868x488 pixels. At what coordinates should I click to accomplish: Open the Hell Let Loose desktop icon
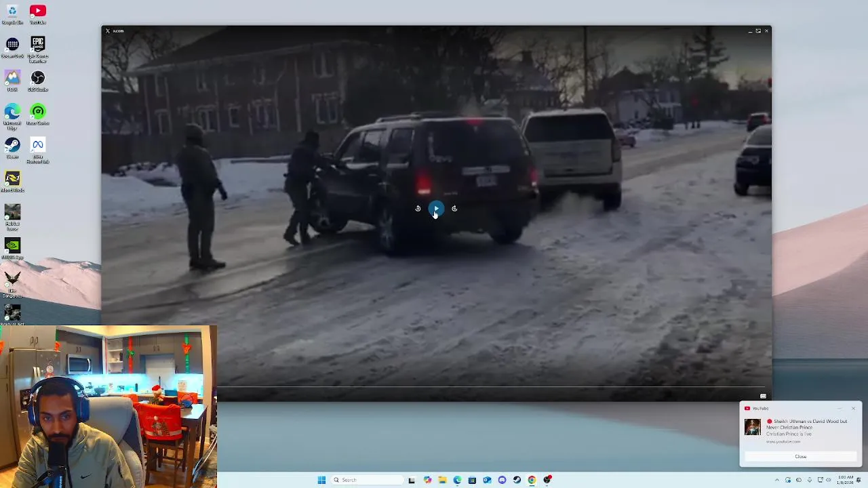coord(12,217)
